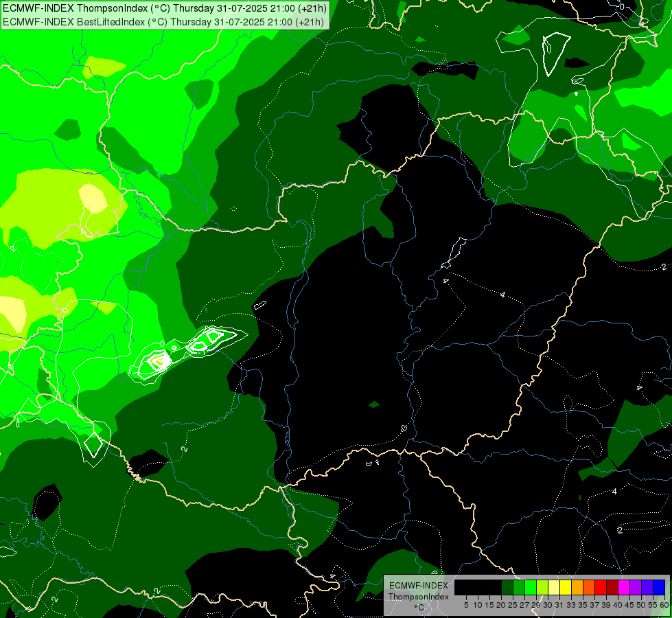This screenshot has height=618, width=672.
Task: Select the orange 33–35 legend swatch
Action: (x=577, y=588)
